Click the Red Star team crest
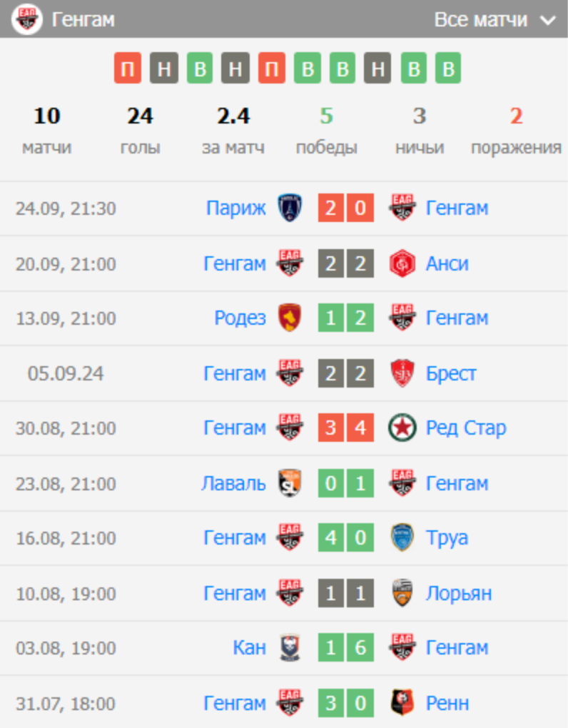The width and height of the screenshot is (568, 728). (x=402, y=428)
